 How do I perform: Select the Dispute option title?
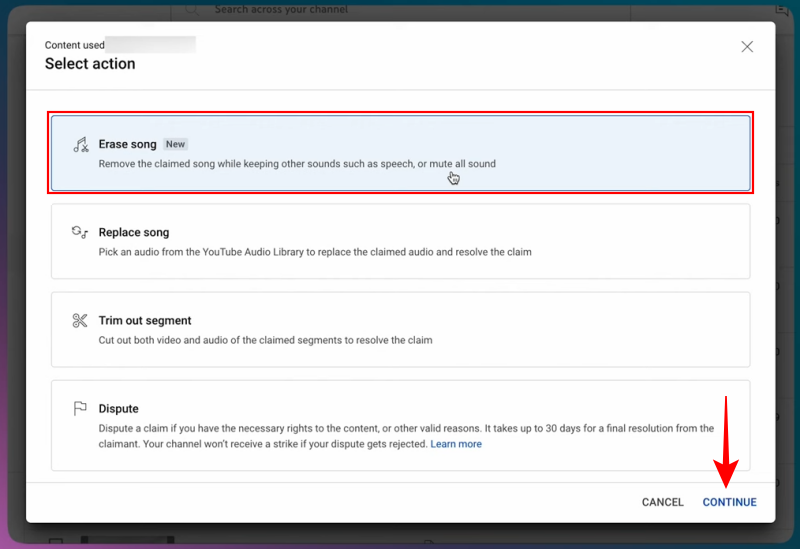pyautogui.click(x=118, y=409)
